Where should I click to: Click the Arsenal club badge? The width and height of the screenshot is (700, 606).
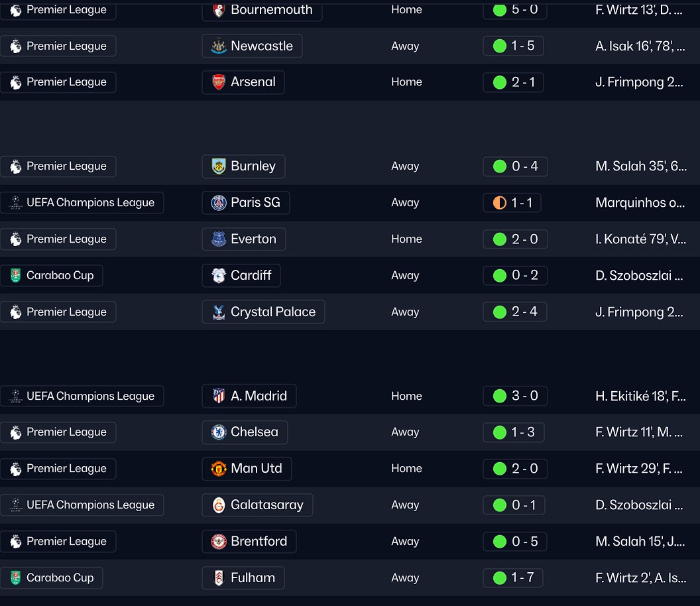[x=218, y=82]
